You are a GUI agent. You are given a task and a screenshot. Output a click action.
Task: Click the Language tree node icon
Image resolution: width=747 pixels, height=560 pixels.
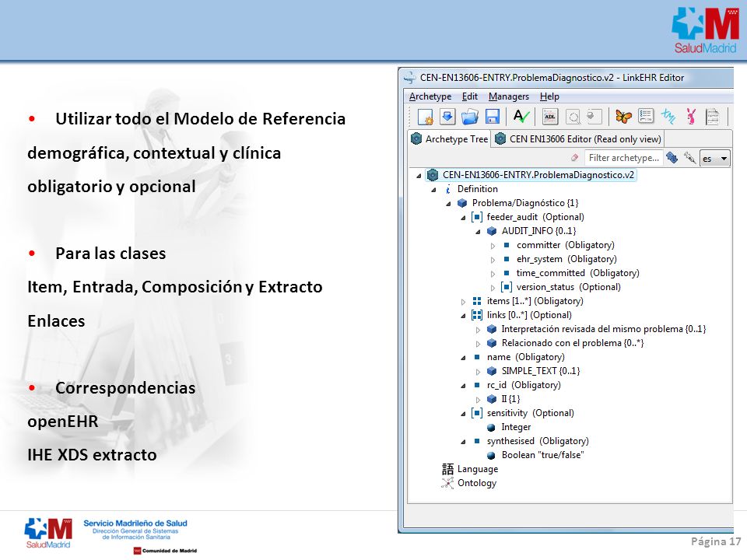447,469
